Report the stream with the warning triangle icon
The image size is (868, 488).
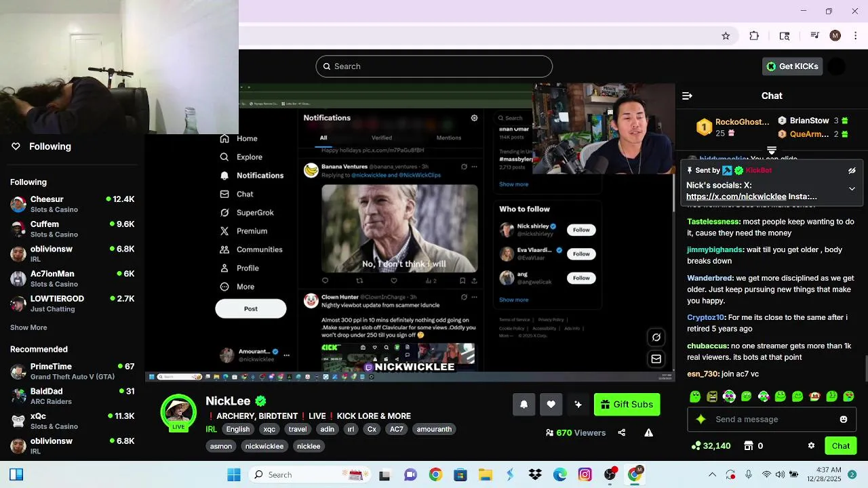pyautogui.click(x=648, y=432)
